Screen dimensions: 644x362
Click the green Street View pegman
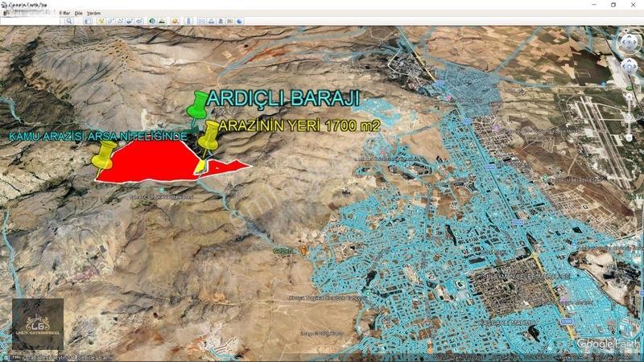(630, 88)
